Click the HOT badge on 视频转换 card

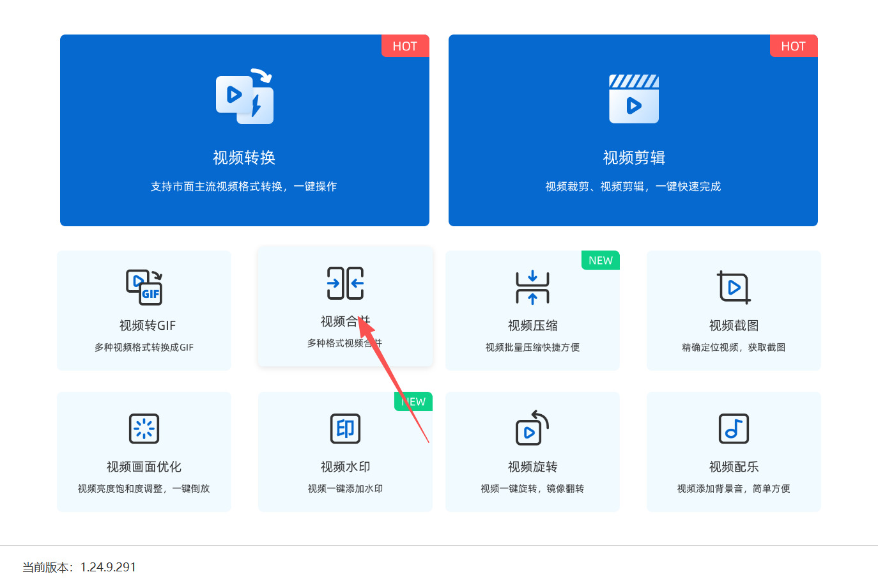pos(405,46)
